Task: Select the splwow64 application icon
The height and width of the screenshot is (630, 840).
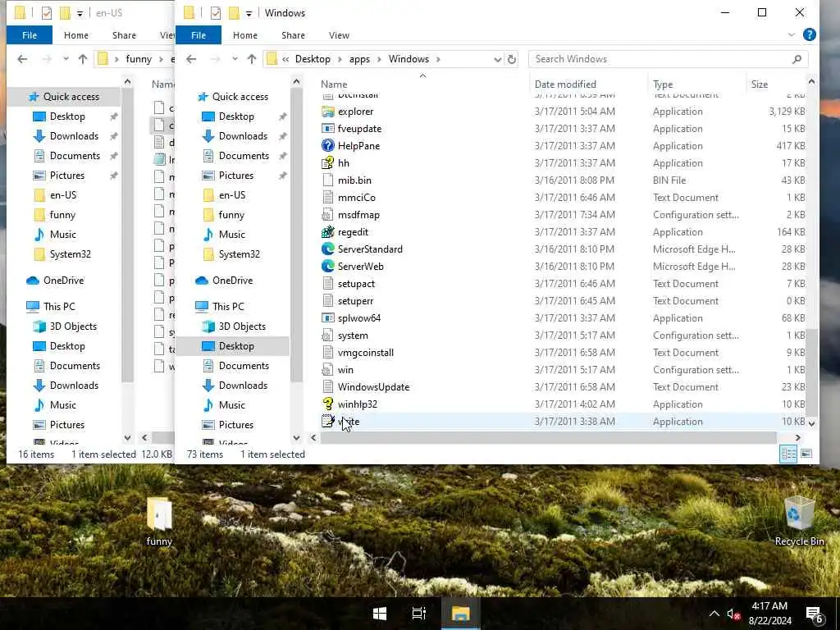Action: pos(328,317)
